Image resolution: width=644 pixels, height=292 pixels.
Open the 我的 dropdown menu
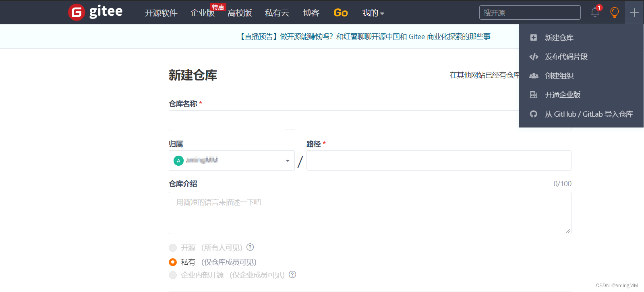click(x=373, y=13)
